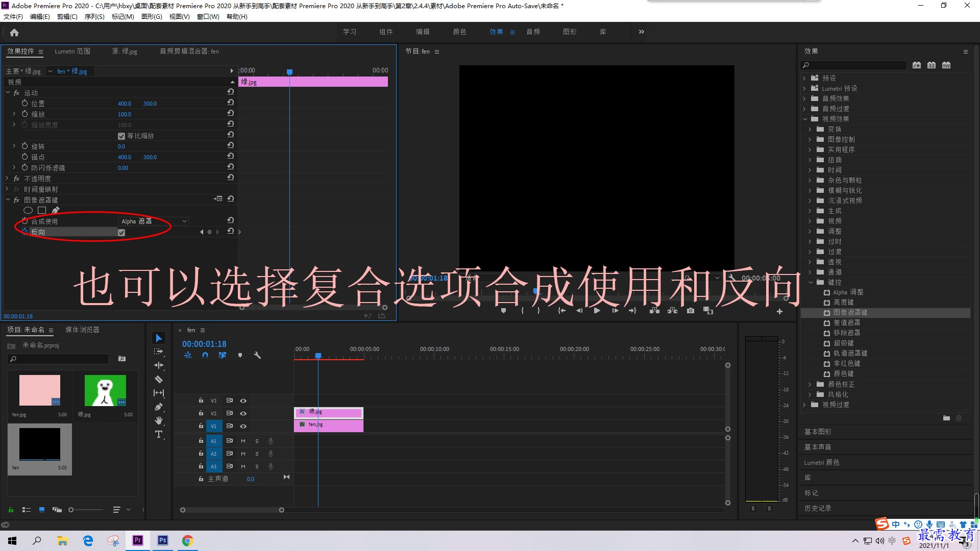Toggle V1 track output eye
The height and width of the screenshot is (551, 980).
click(243, 426)
